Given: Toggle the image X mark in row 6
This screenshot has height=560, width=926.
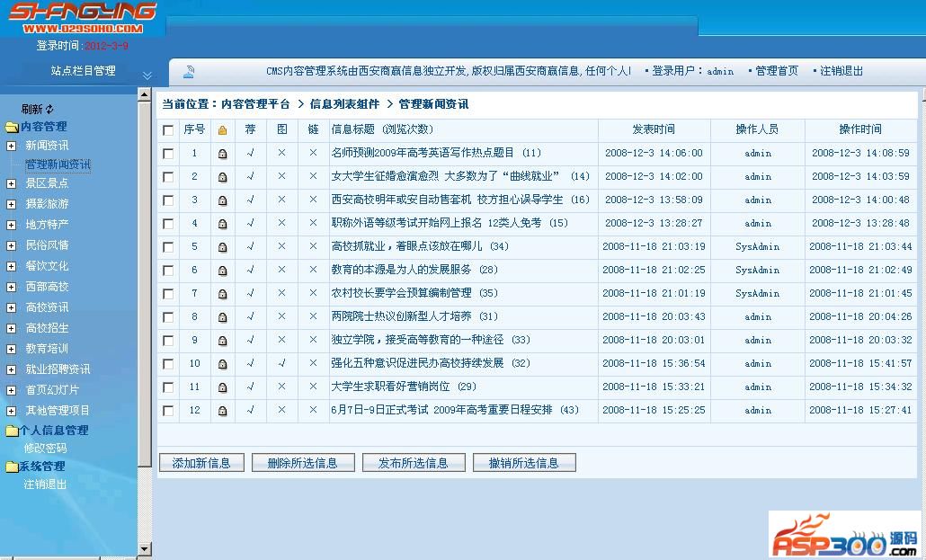Looking at the screenshot, I should coord(281,270).
